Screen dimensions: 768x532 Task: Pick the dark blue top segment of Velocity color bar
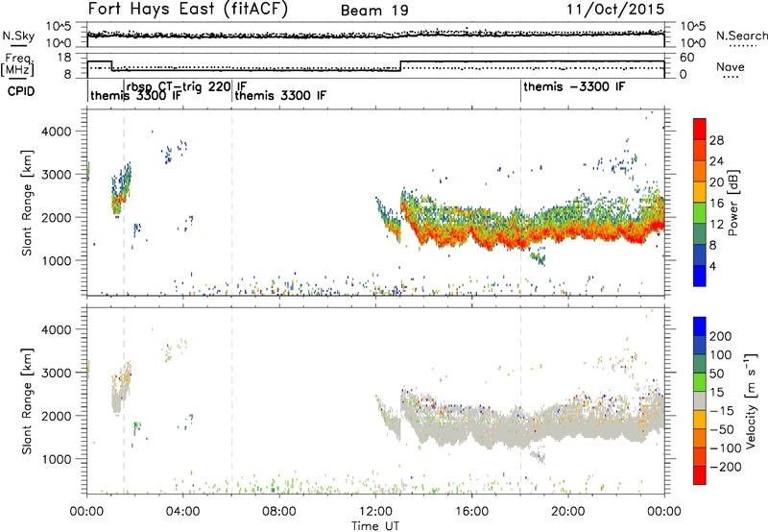click(700, 326)
